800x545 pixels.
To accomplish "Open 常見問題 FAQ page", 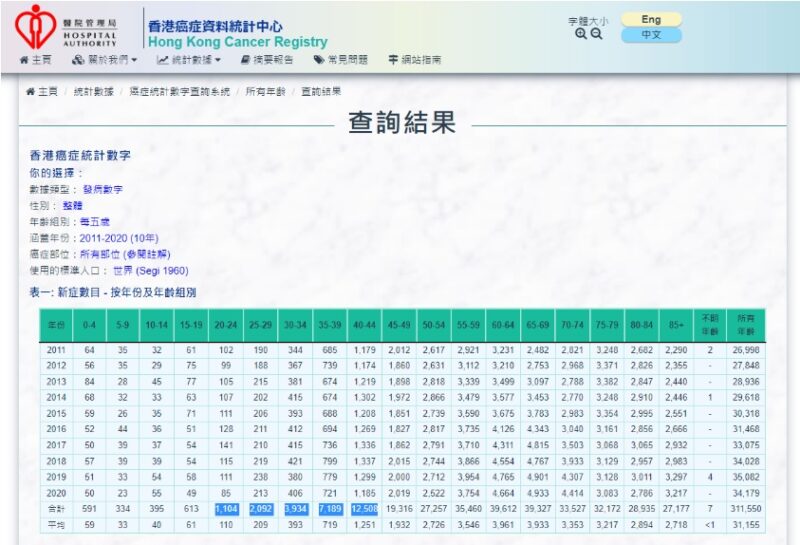I will 341,60.
